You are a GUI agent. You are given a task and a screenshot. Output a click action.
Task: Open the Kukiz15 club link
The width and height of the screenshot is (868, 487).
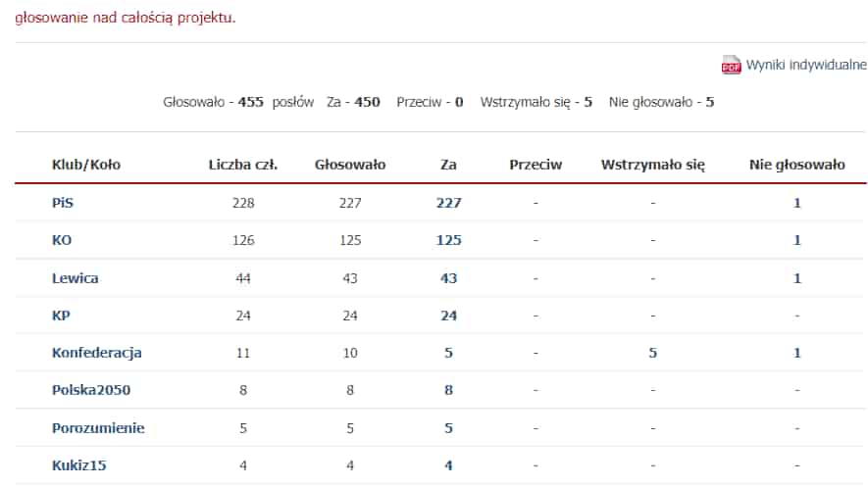tap(79, 465)
